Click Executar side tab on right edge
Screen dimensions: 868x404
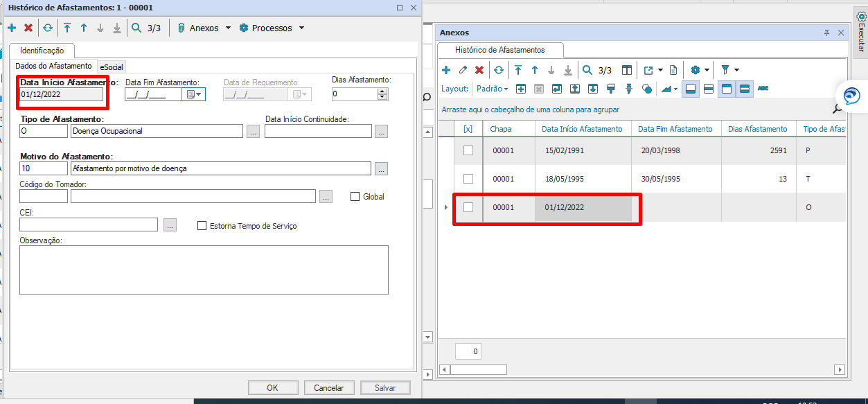coord(861,32)
